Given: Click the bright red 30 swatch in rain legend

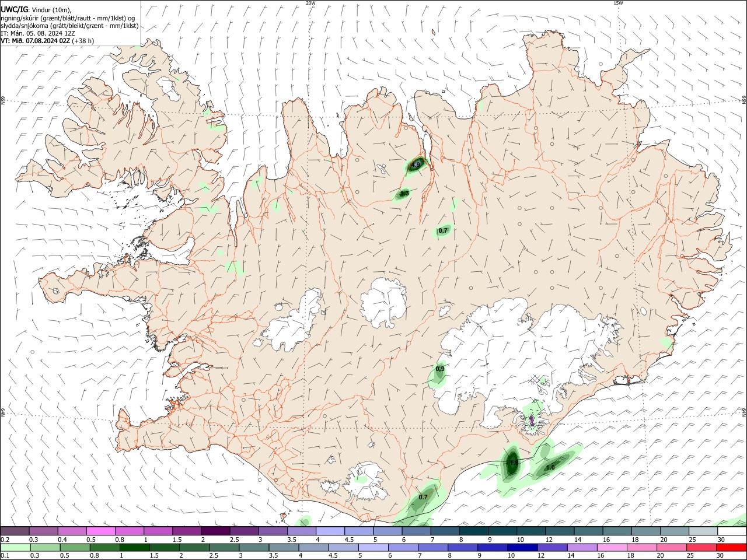Looking at the screenshot, I should tap(731, 547).
